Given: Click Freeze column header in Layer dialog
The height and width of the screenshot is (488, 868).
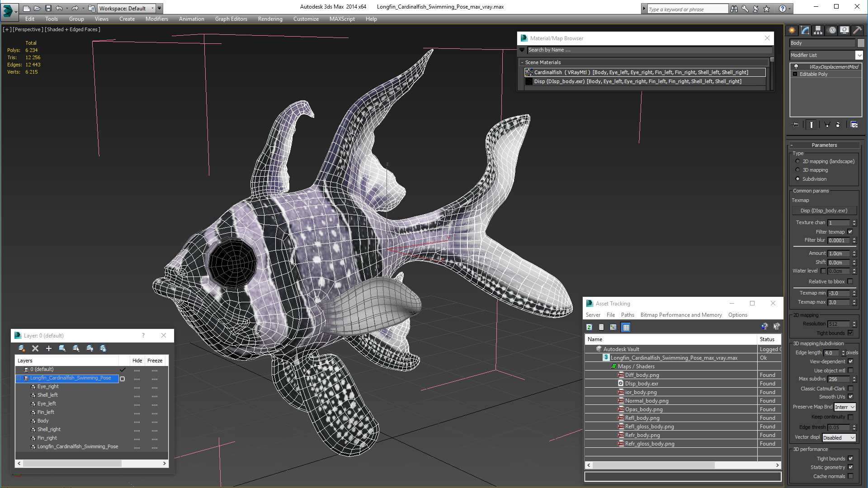Looking at the screenshot, I should [x=155, y=361].
